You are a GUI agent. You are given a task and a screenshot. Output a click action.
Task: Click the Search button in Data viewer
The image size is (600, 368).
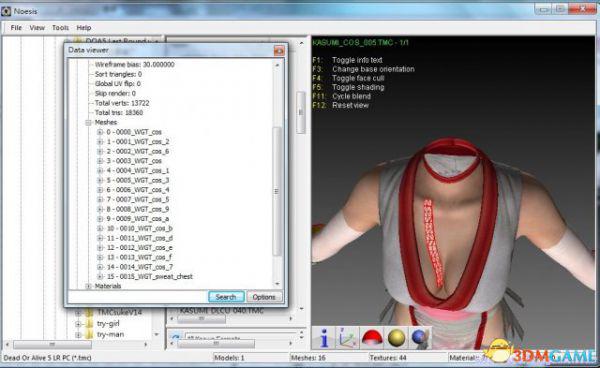[x=226, y=296]
